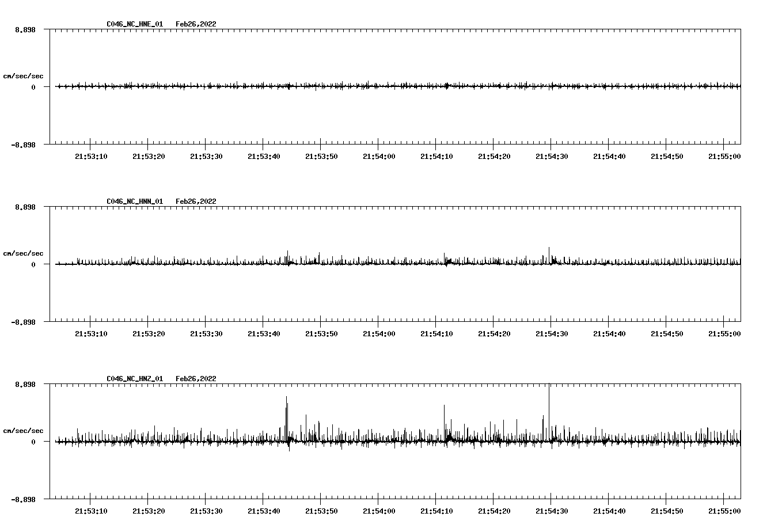Click the 21:54:30 time label under the HNE plot
This screenshot has height=532, width=782.
pos(552,157)
